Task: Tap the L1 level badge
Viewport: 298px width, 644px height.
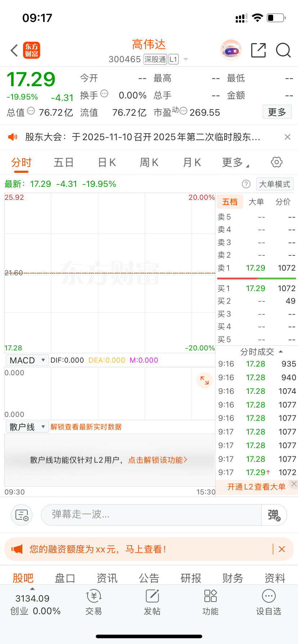Action: click(x=173, y=59)
